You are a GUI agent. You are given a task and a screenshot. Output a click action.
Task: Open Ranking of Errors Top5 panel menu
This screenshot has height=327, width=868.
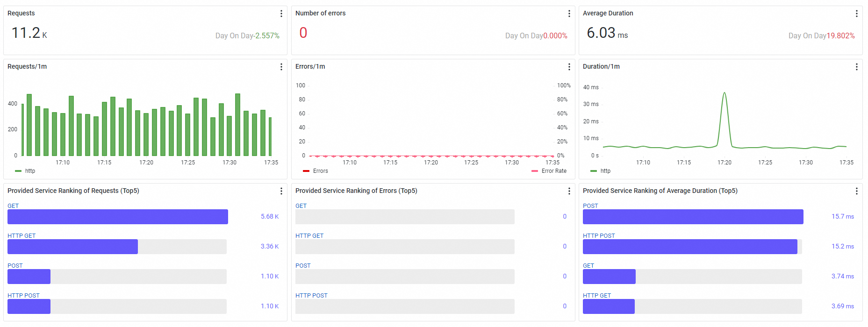tap(569, 191)
